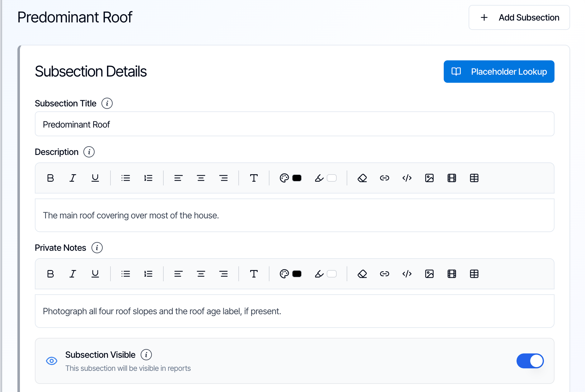585x392 pixels.
Task: Show info tooltip for Description
Action: tap(89, 152)
